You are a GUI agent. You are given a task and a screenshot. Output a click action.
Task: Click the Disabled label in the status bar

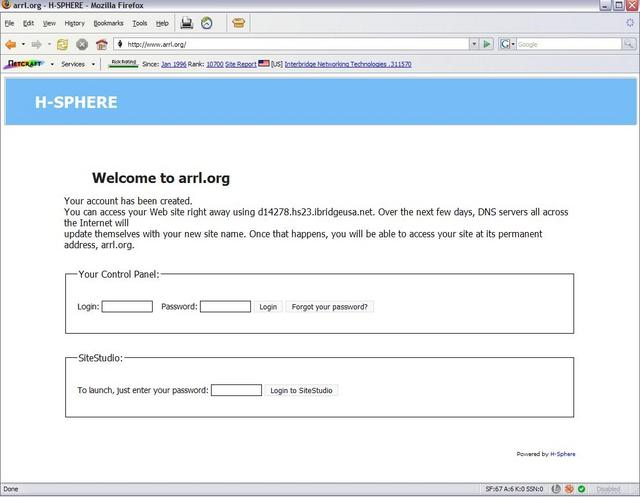(608, 489)
